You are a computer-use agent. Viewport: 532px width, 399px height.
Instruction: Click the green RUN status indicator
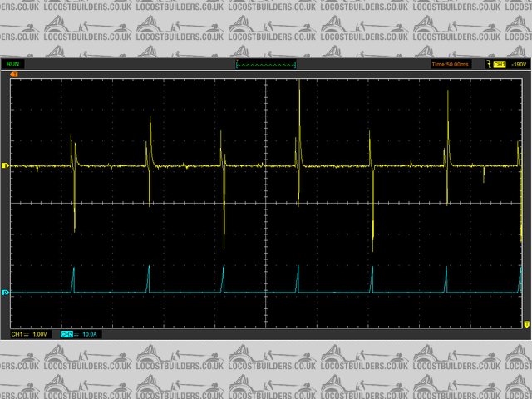14,64
